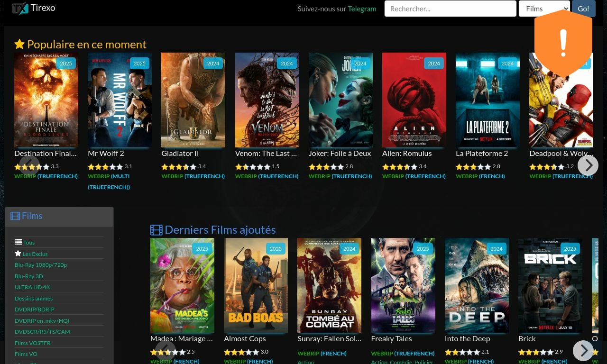Click the Go! search button

click(x=583, y=9)
